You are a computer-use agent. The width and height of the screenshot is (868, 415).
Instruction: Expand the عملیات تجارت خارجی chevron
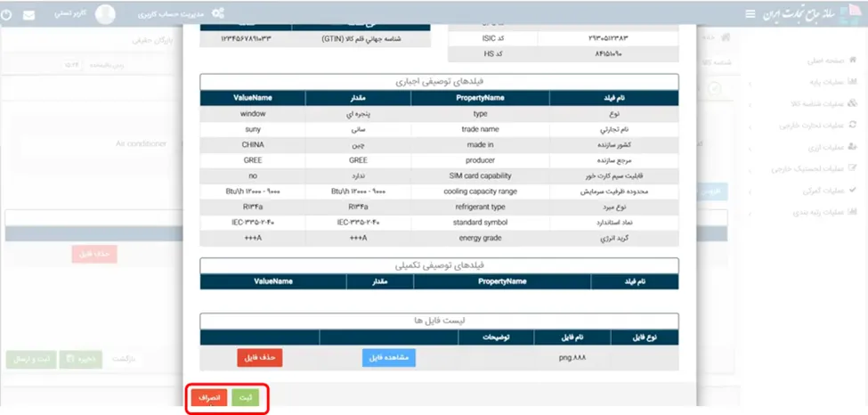tap(750, 126)
